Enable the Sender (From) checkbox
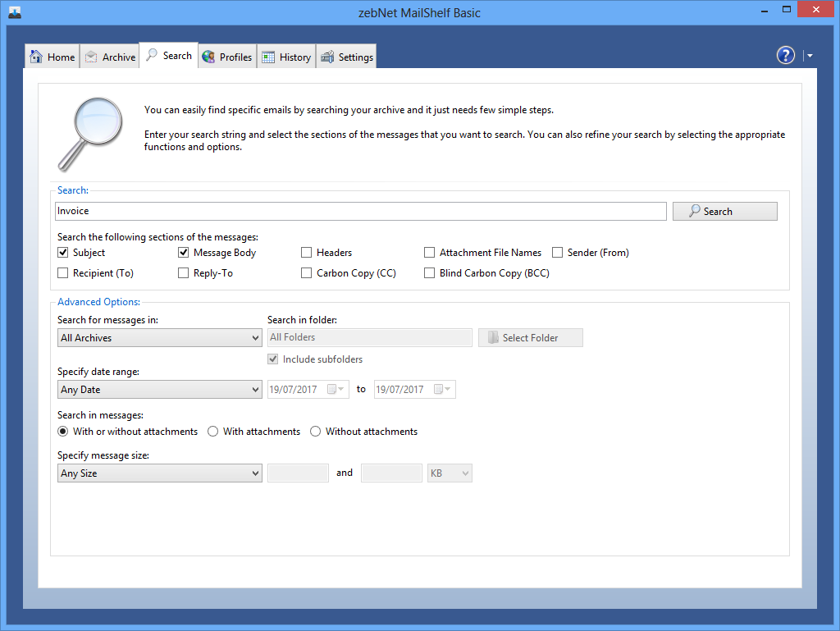 [x=558, y=253]
